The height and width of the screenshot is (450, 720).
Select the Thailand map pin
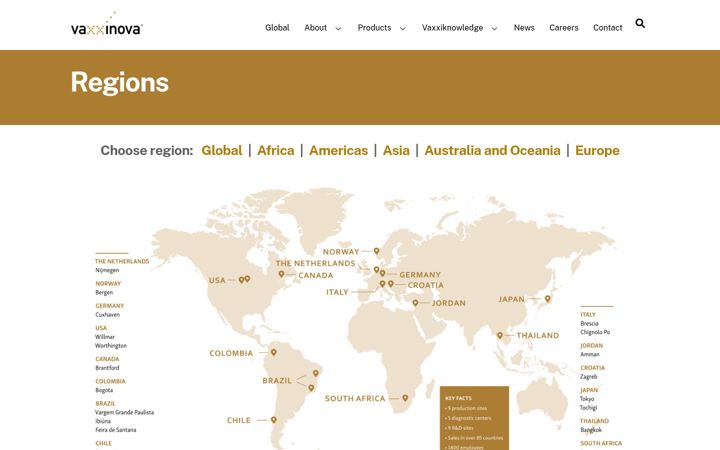coord(500,335)
